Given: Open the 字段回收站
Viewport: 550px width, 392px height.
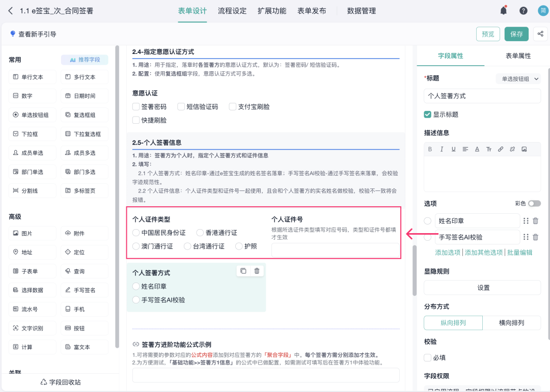Looking at the screenshot, I should [61, 382].
